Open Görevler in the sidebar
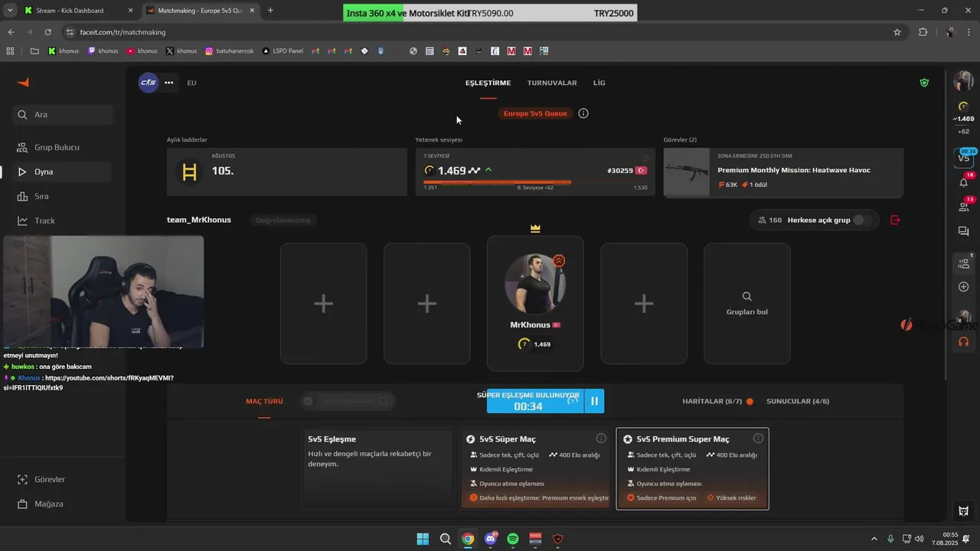Viewport: 980px width, 551px height. point(50,479)
